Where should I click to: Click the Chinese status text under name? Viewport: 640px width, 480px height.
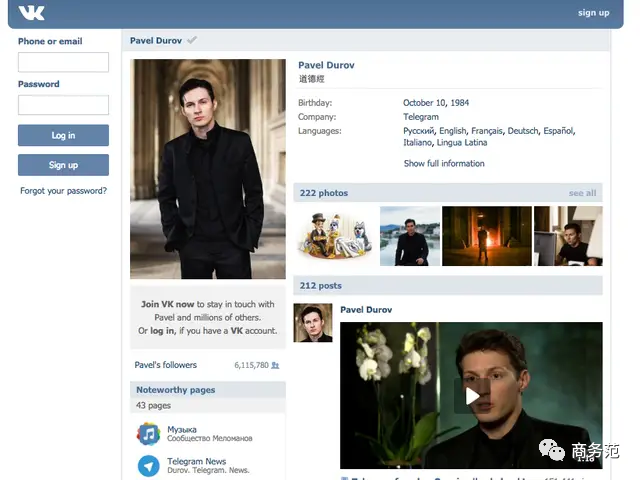point(311,79)
